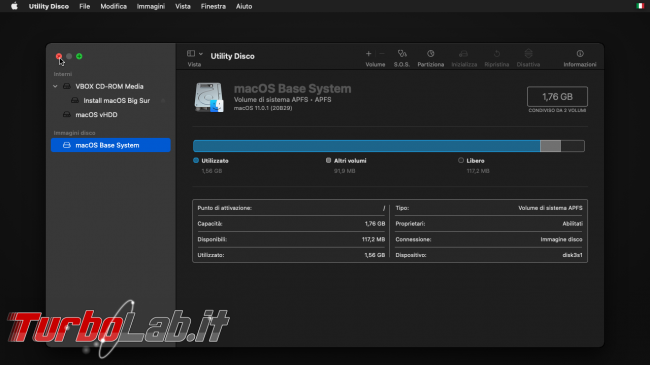Click the Connessione Immagine disco row
This screenshot has width=650, height=365.
point(489,239)
